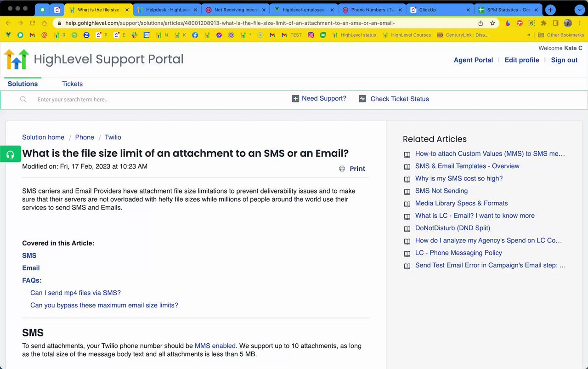Open the calendar bookmark icon
This screenshot has height=369, width=588.
click(x=147, y=35)
